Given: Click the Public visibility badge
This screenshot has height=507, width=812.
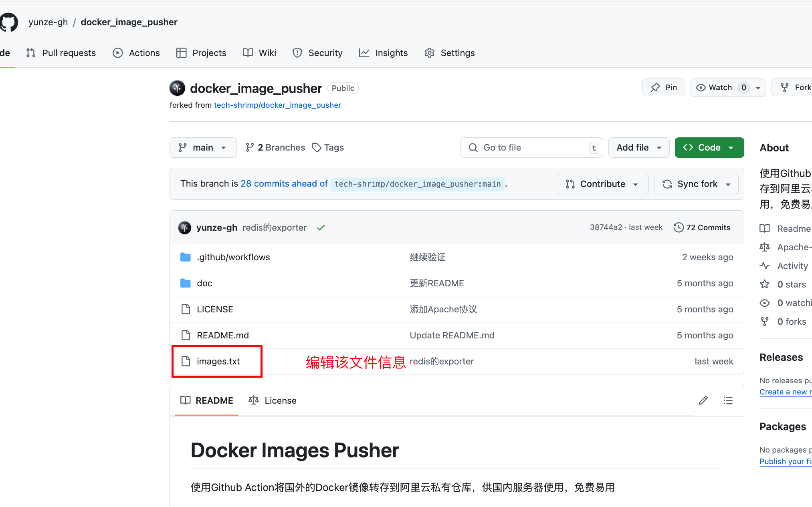Looking at the screenshot, I should pyautogui.click(x=343, y=88).
